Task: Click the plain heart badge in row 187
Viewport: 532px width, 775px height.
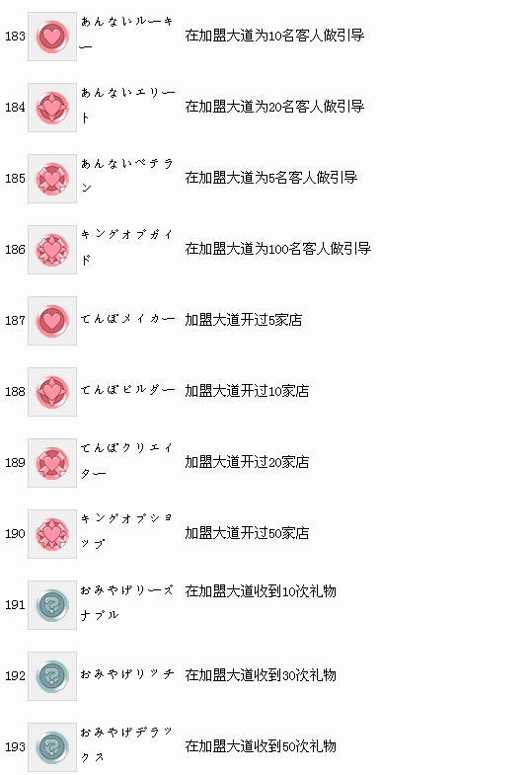Action: click(52, 321)
